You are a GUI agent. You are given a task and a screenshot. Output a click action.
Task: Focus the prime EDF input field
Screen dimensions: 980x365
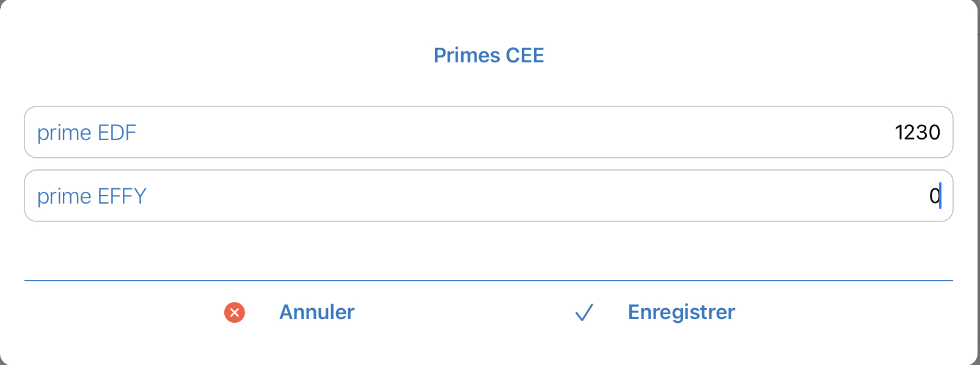click(x=489, y=132)
